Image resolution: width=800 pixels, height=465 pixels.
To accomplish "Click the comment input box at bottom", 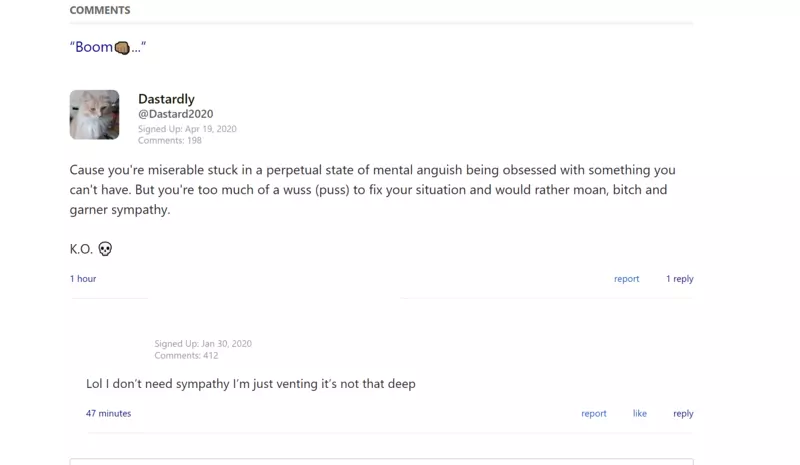I will click(x=382, y=461).
